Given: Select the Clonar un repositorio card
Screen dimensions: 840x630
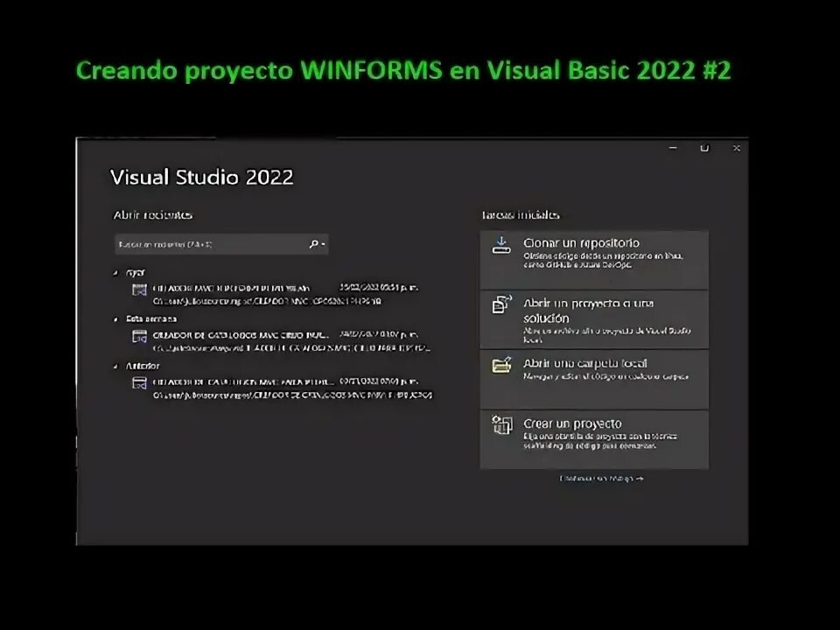Looking at the screenshot, I should coord(594,260).
